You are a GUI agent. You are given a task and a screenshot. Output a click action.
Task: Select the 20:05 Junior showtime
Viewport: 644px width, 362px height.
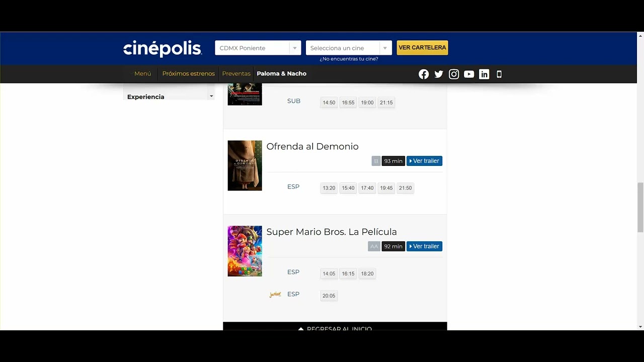pos(329,296)
